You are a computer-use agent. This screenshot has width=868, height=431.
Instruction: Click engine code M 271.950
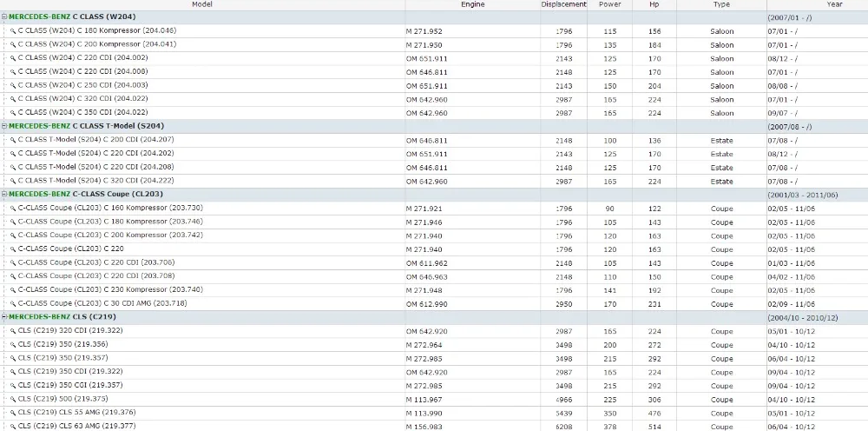(x=424, y=45)
